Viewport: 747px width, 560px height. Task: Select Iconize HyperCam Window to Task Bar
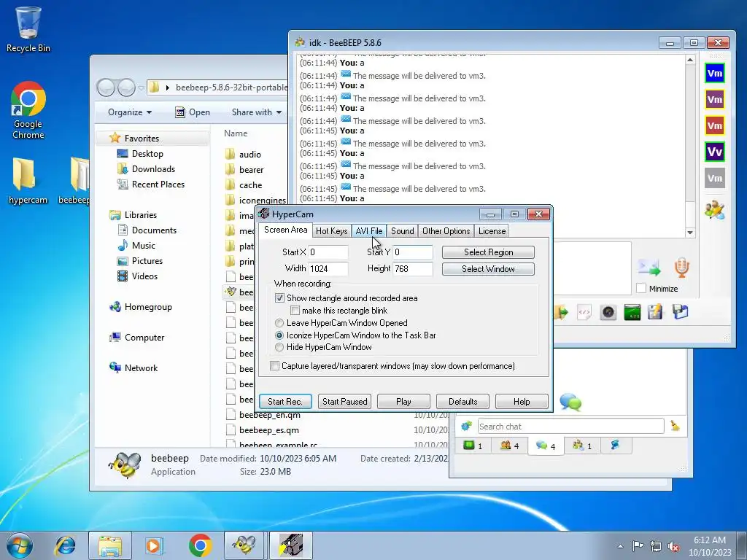tap(279, 335)
